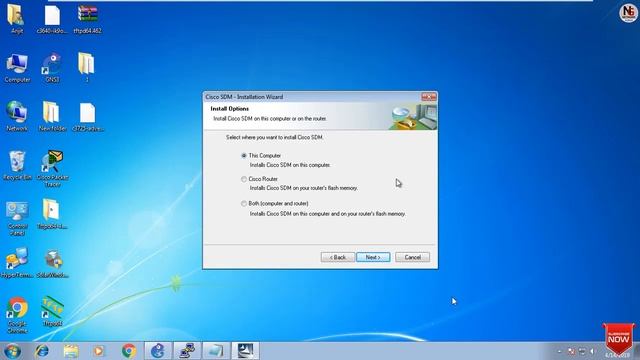Open Windows Explorer from the taskbar
The width and height of the screenshot is (640, 360).
pyautogui.click(x=71, y=351)
